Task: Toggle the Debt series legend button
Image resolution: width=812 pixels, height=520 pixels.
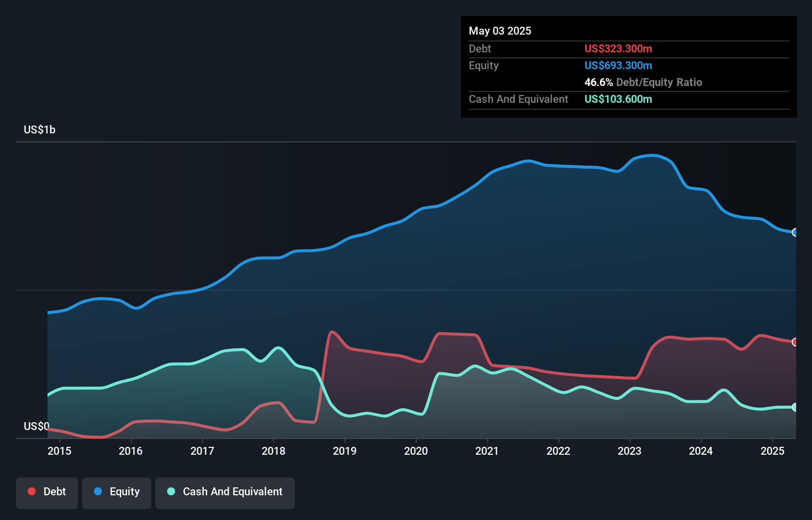Action: pos(47,493)
